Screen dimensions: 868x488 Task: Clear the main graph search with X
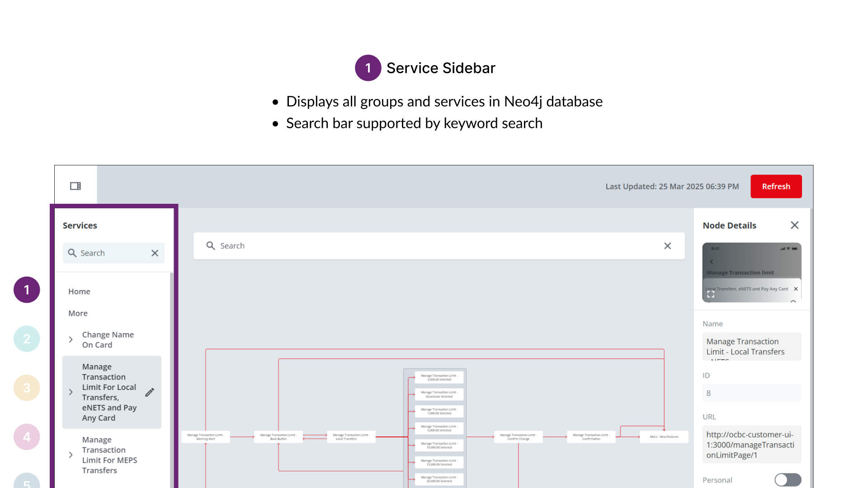tap(667, 246)
